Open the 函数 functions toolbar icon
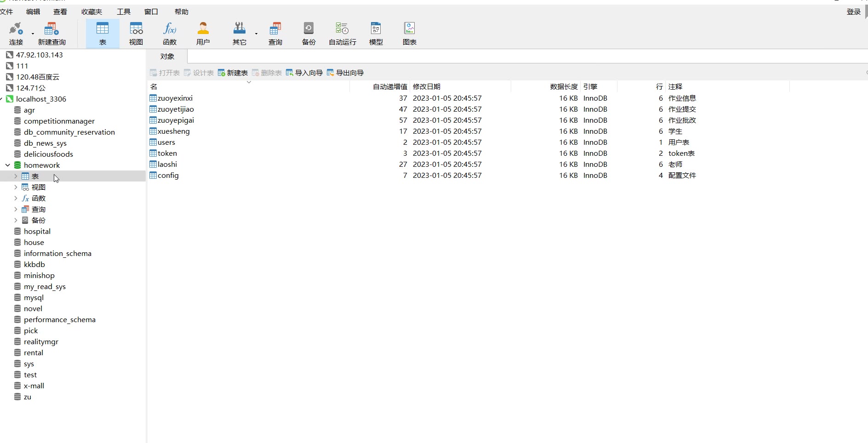Screen dimensions: 868x443 tap(170, 34)
